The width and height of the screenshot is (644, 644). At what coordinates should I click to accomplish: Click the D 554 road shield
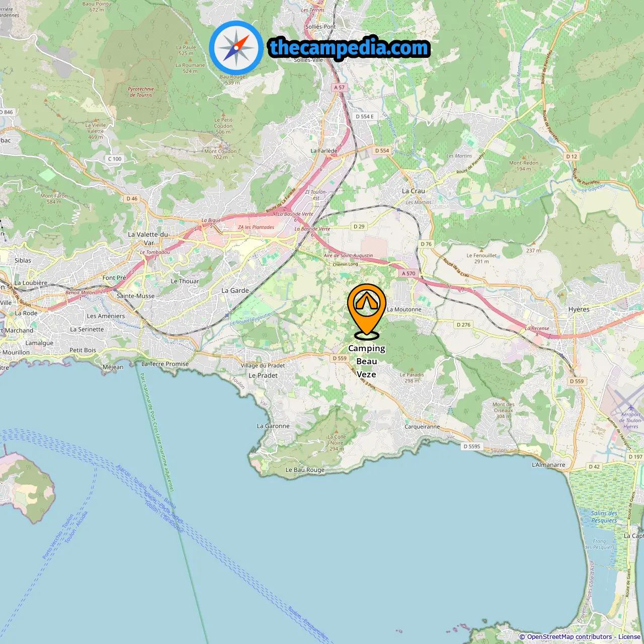click(382, 150)
